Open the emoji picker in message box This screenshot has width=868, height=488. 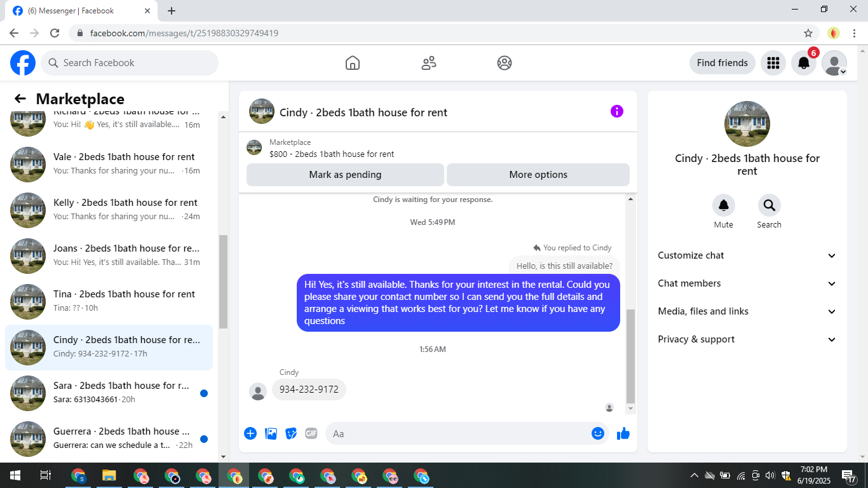coord(598,433)
